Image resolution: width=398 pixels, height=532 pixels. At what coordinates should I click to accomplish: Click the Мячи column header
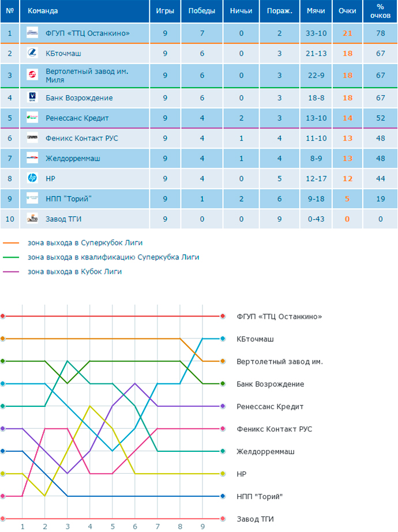click(x=316, y=11)
